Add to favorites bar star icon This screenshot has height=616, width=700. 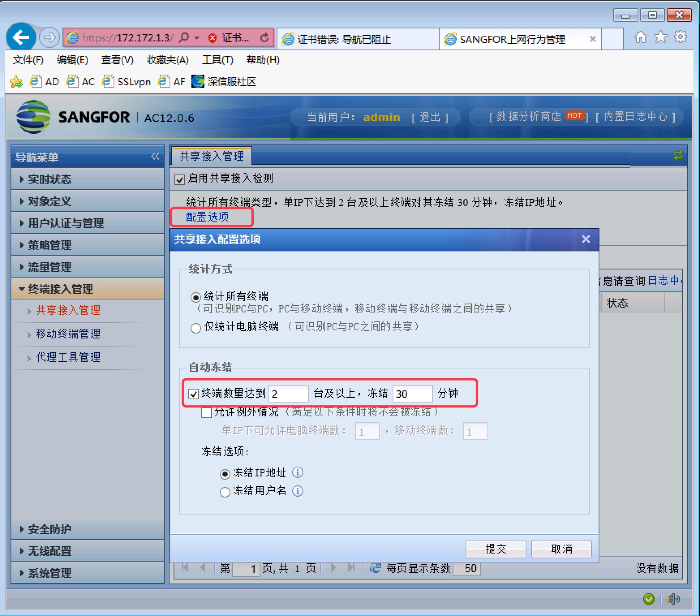pos(16,82)
